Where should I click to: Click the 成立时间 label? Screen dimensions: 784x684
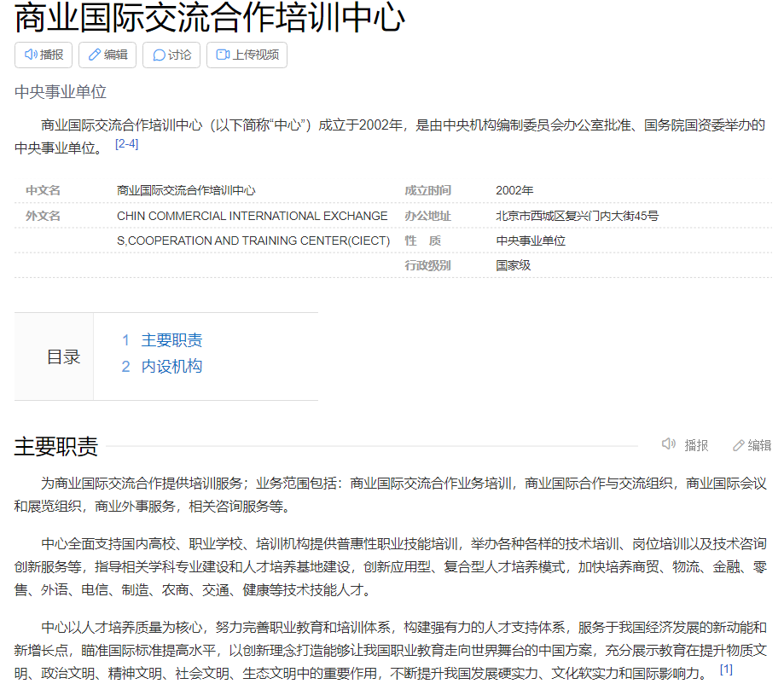[x=428, y=190]
